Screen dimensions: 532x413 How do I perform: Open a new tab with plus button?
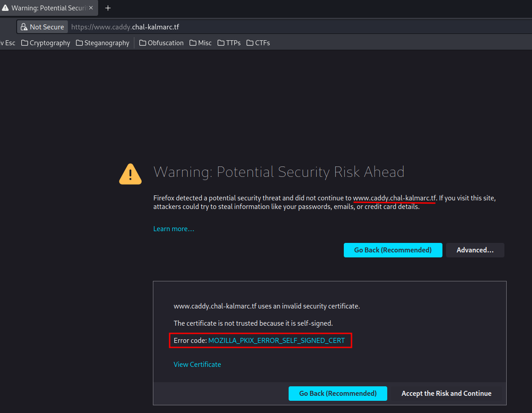[x=108, y=8]
